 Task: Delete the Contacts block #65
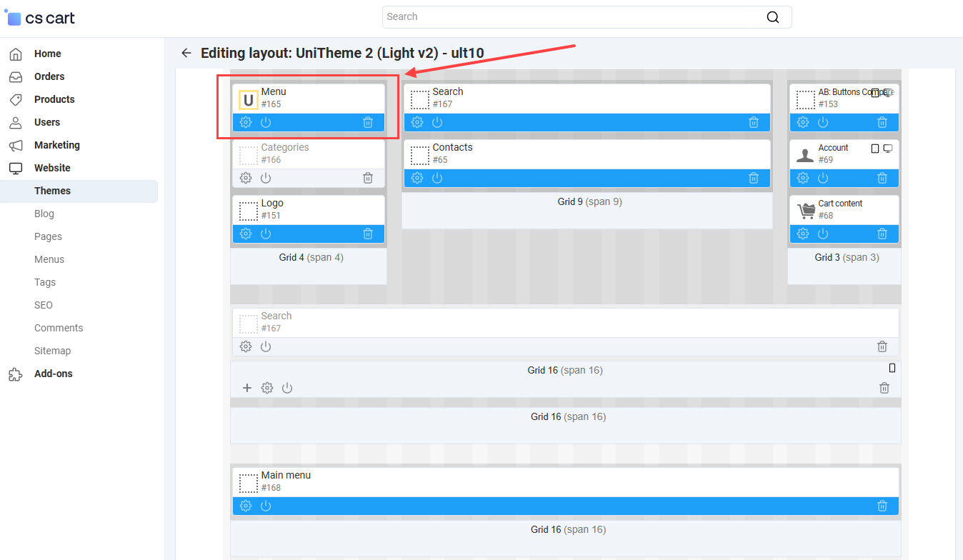click(x=754, y=178)
